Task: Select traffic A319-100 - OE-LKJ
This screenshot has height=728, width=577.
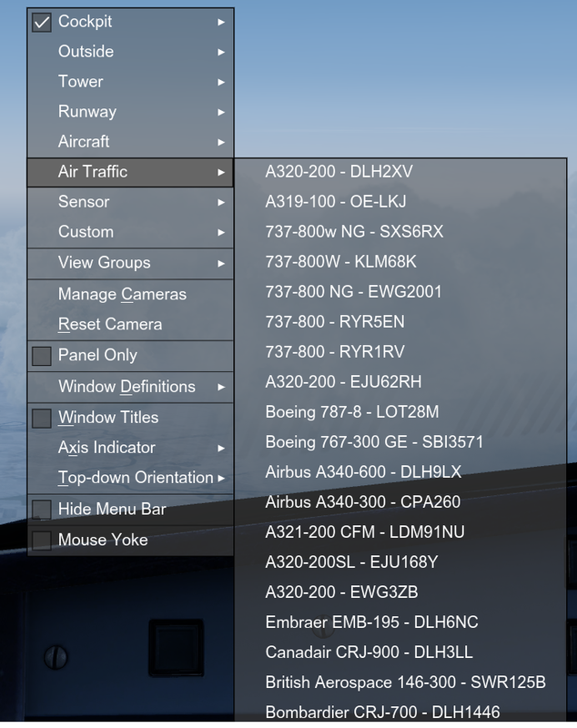Action: click(x=400, y=201)
